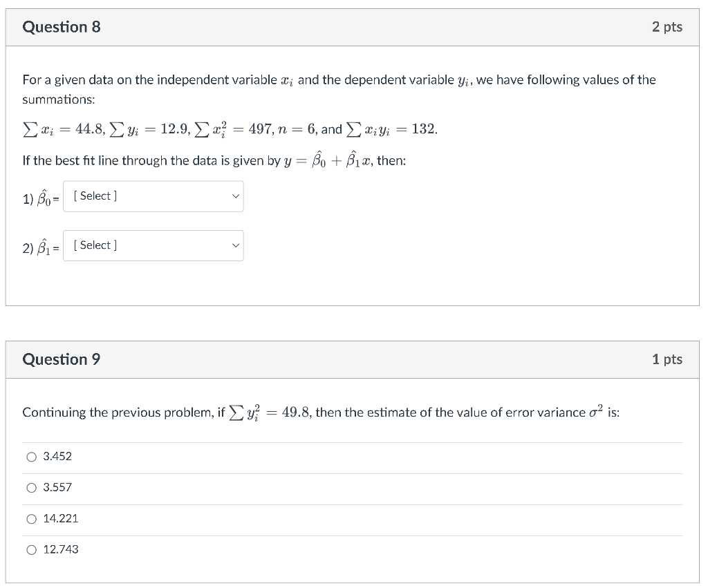Open the β̂0 answer dropdown
This screenshot has height=588, width=708.
tap(152, 196)
